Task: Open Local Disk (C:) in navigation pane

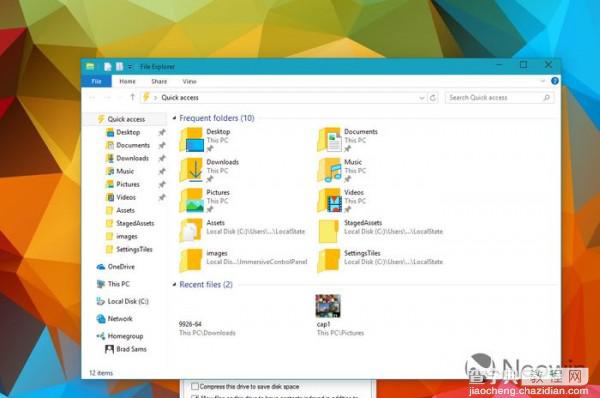Action: pyautogui.click(x=128, y=301)
